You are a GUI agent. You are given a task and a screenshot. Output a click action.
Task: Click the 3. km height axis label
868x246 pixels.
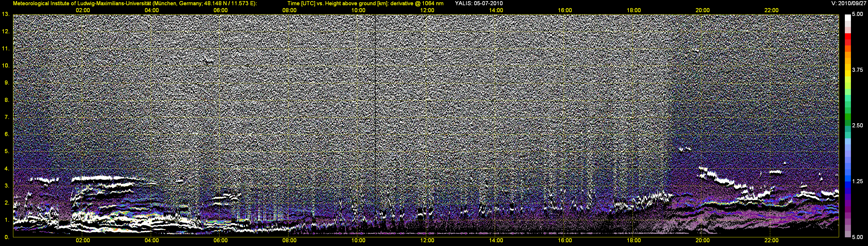tap(7, 186)
